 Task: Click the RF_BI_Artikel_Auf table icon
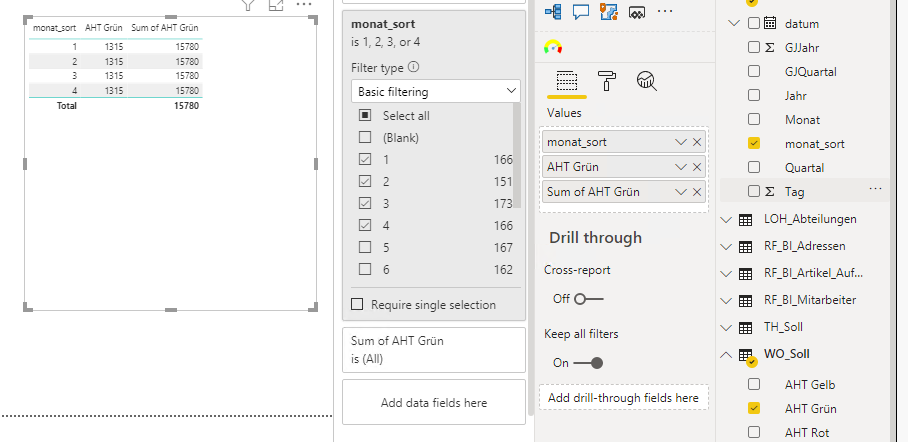click(746, 273)
